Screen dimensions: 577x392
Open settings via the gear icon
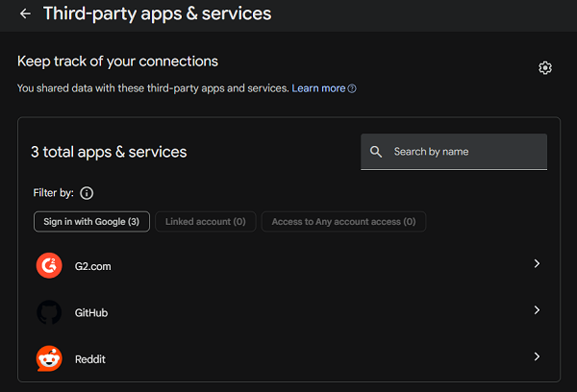[545, 68]
